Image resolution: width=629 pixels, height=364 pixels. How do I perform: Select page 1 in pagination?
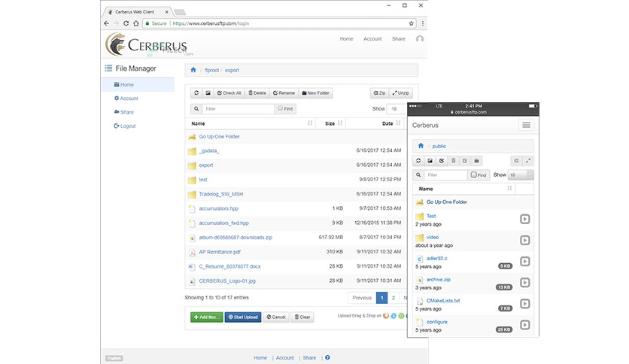(382, 298)
